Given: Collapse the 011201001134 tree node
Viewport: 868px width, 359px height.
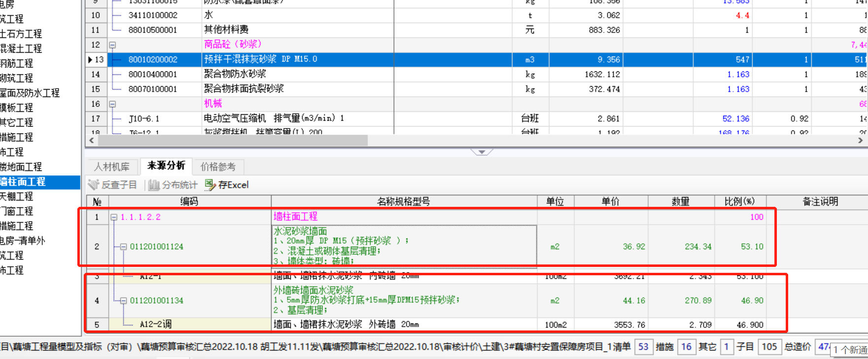Looking at the screenshot, I should 124,300.
